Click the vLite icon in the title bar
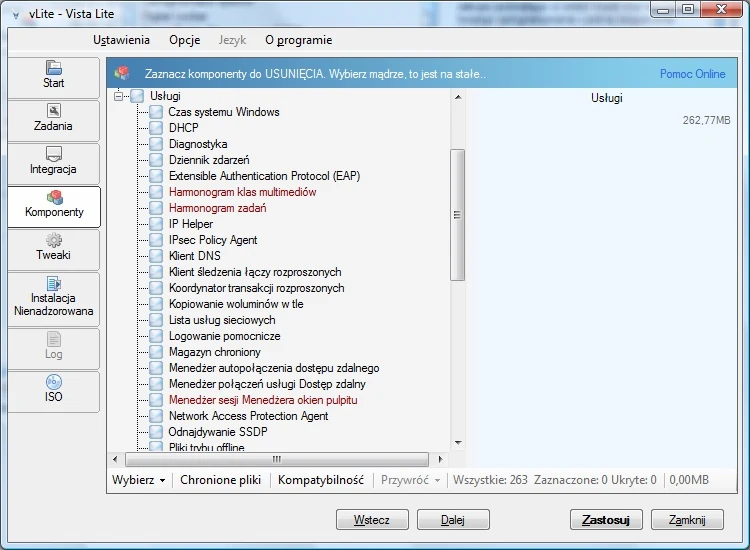This screenshot has height=550, width=750. click(14, 10)
